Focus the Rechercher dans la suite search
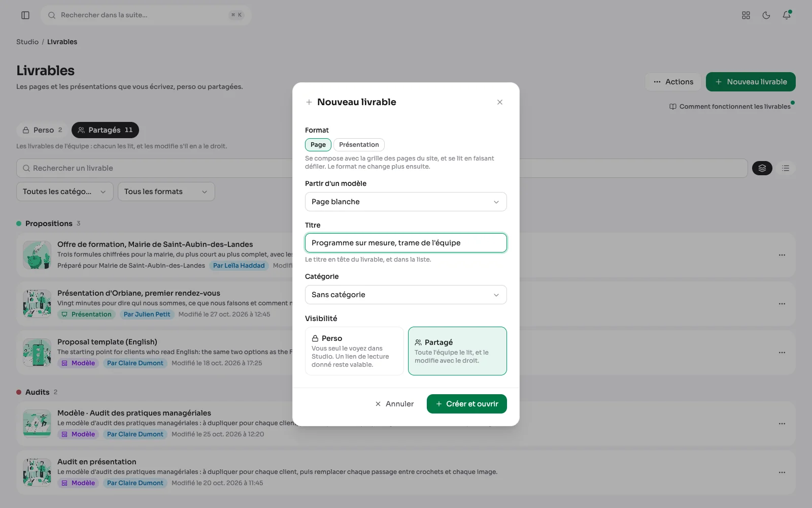 coord(146,15)
